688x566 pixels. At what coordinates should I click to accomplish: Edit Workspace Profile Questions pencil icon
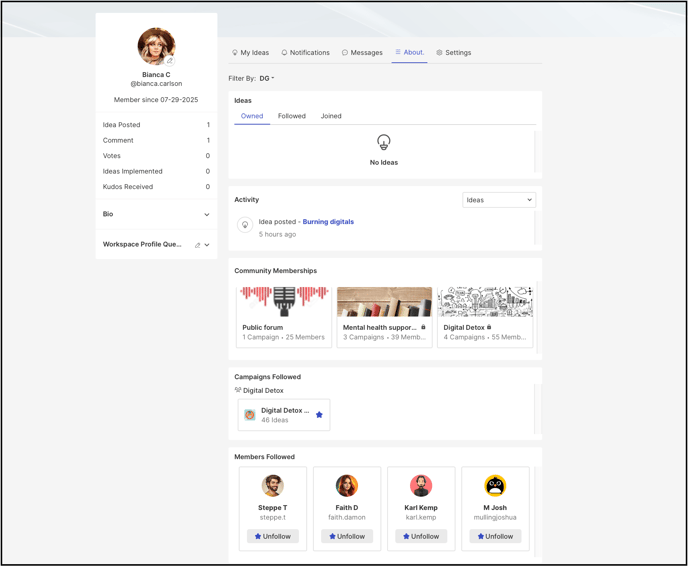click(x=197, y=245)
